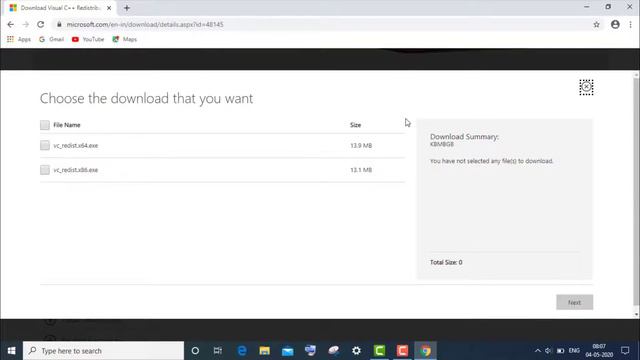640x360 pixels.
Task: Open the Action Center notifications icon
Action: (625, 351)
